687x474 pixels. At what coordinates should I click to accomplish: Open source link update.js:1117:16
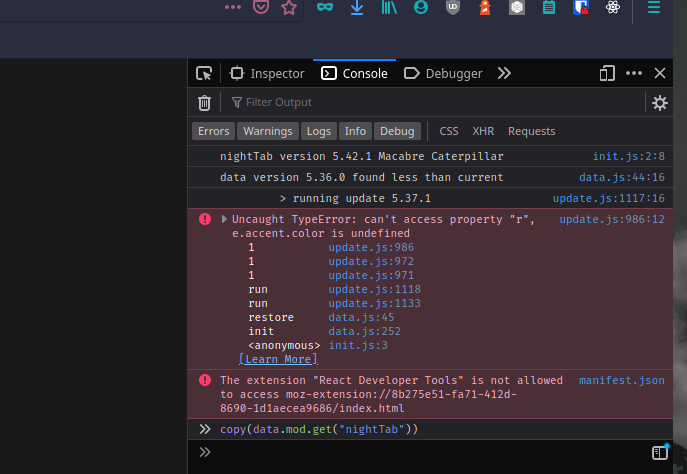[609, 198]
